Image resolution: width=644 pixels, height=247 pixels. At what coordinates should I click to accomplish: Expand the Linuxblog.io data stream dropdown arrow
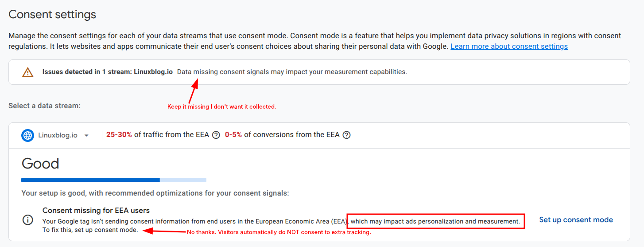tap(87, 136)
